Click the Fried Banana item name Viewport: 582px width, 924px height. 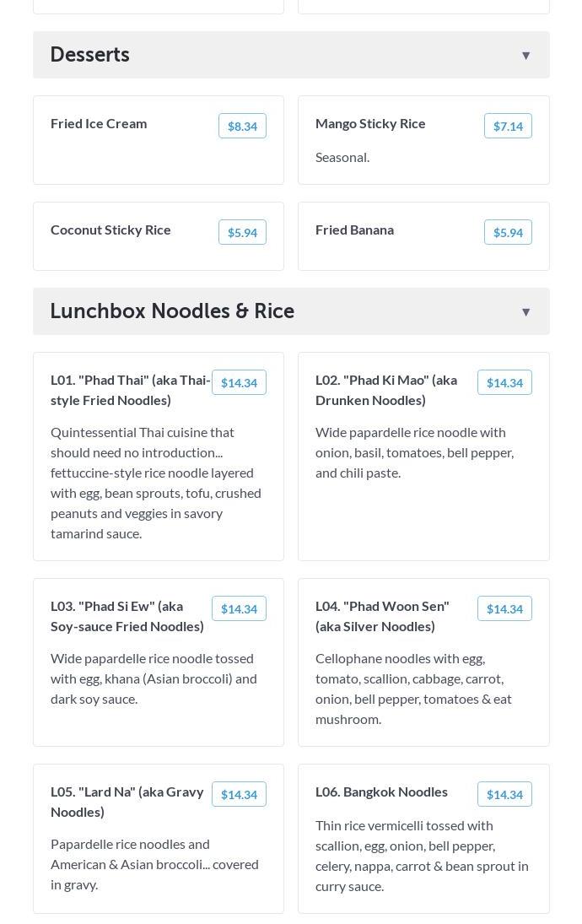point(354,230)
